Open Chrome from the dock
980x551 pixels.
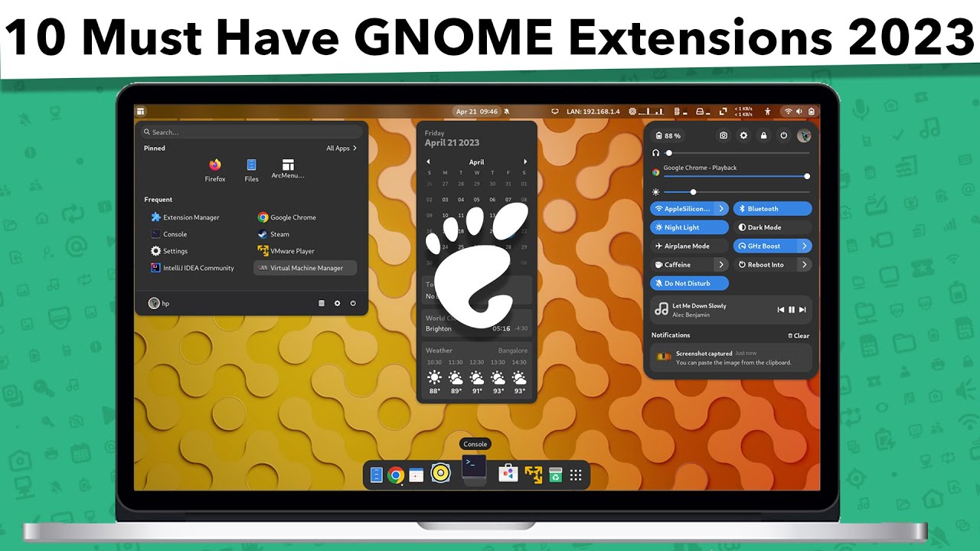point(396,475)
